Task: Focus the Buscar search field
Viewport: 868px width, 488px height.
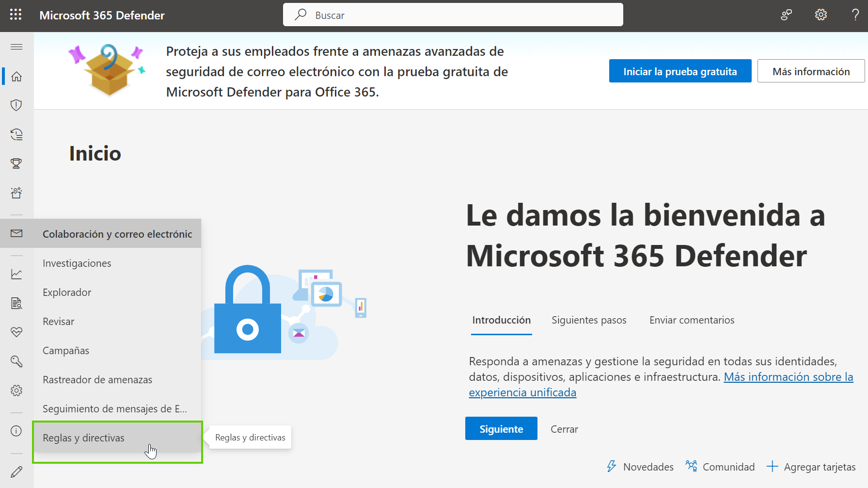Action: click(453, 15)
